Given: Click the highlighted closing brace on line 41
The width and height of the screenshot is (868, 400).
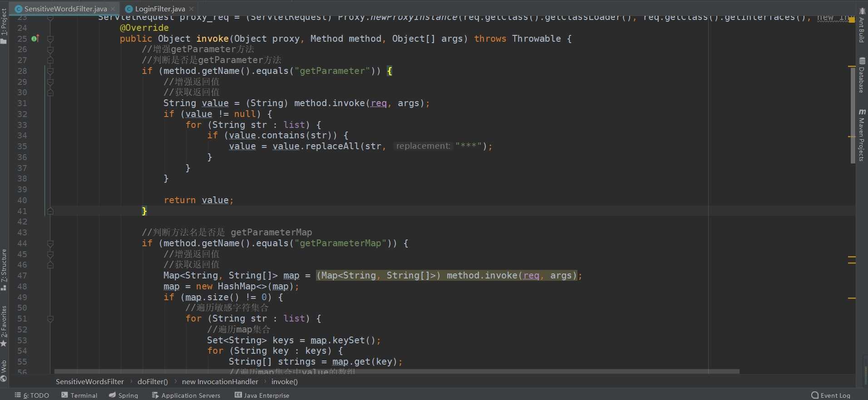Looking at the screenshot, I should 144,211.
